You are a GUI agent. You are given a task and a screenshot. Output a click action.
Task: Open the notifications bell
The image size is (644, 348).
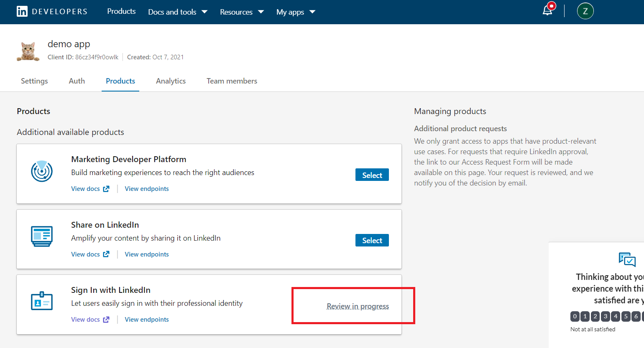(x=547, y=11)
